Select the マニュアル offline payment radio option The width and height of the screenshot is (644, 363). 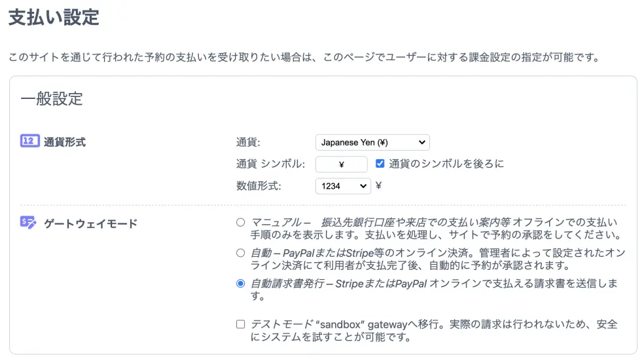pos(241,222)
